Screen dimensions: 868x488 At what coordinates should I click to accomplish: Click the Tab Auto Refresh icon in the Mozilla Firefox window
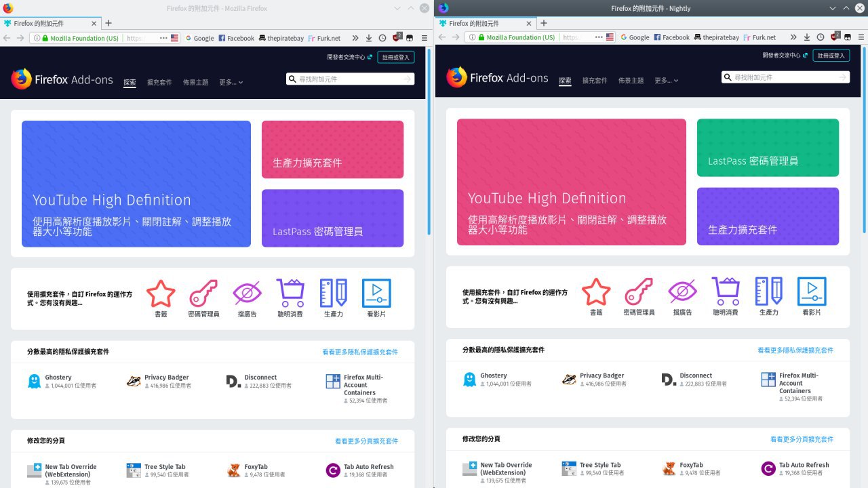pyautogui.click(x=333, y=470)
